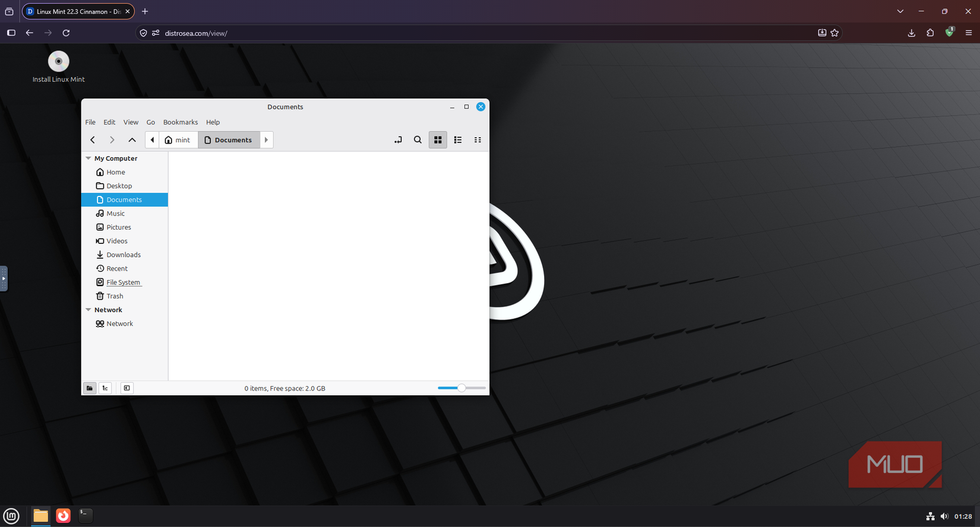Image resolution: width=980 pixels, height=527 pixels.
Task: Open Music in the sidebar
Action: coord(125,214)
